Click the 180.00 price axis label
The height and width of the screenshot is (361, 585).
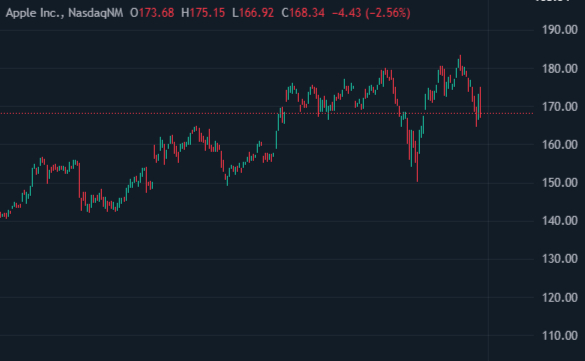[560, 69]
